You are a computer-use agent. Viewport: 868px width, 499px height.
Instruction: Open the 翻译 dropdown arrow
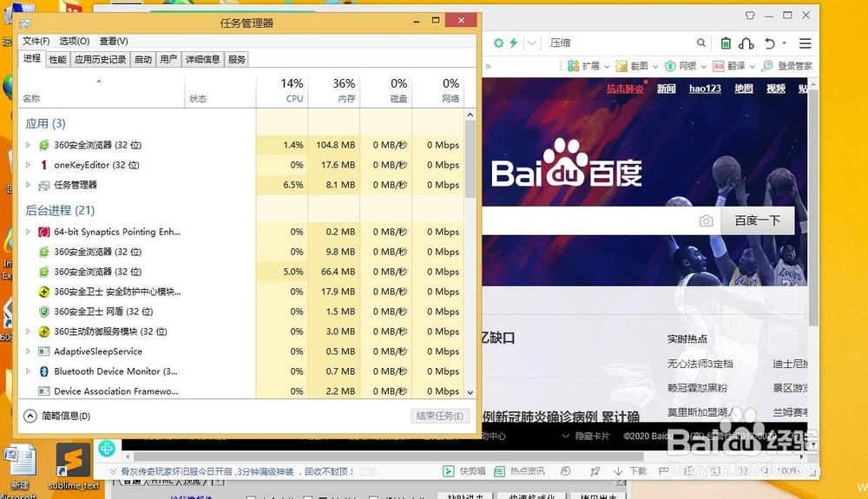coord(753,66)
